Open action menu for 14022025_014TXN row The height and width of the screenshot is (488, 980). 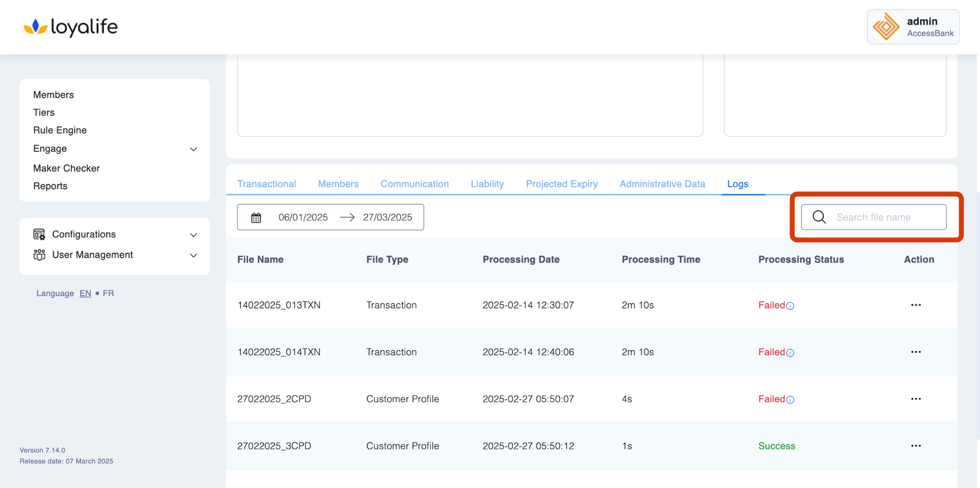point(916,352)
